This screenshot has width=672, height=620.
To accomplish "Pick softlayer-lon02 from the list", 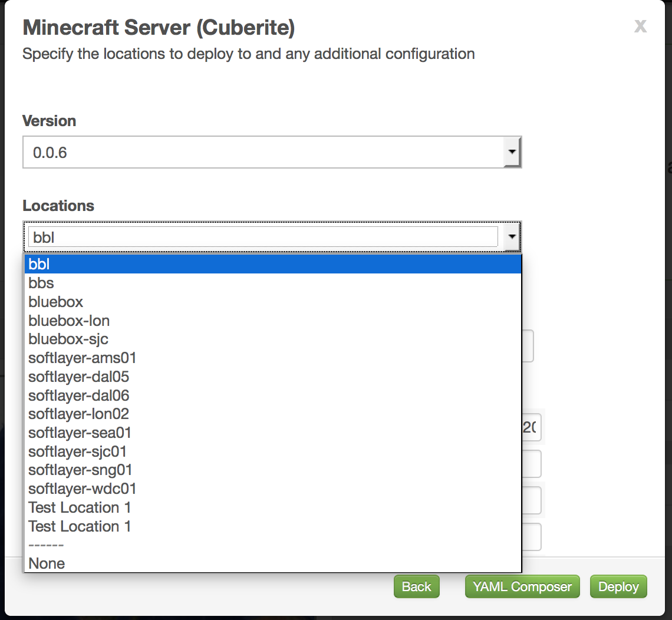I will (273, 414).
